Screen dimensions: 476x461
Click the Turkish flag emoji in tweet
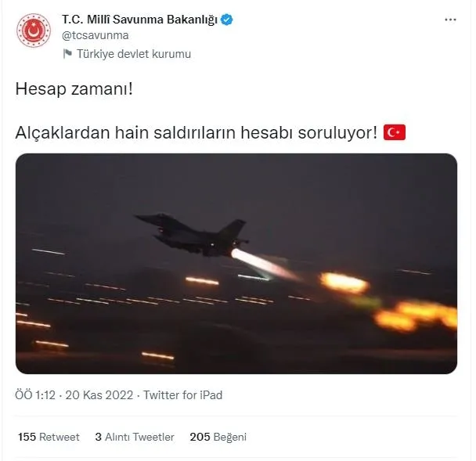[x=395, y=132]
